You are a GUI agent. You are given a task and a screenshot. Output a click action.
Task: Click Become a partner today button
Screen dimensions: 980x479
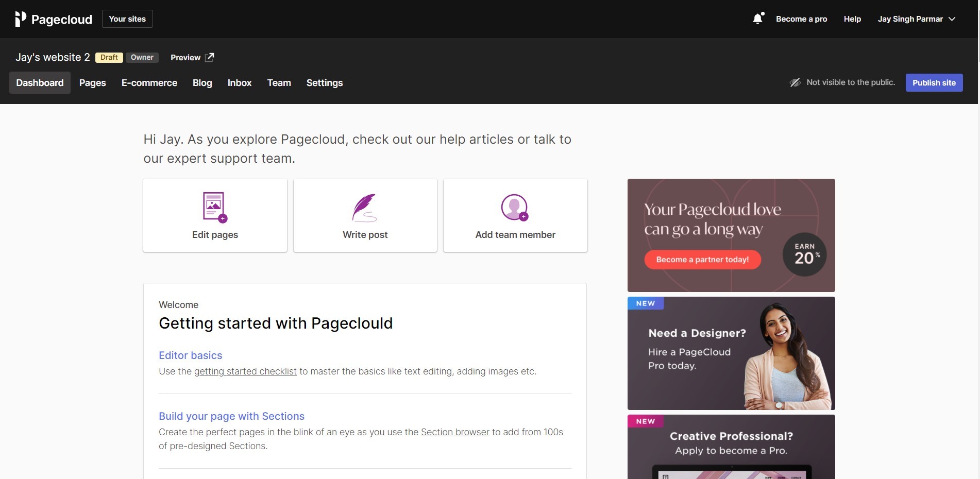pos(702,260)
